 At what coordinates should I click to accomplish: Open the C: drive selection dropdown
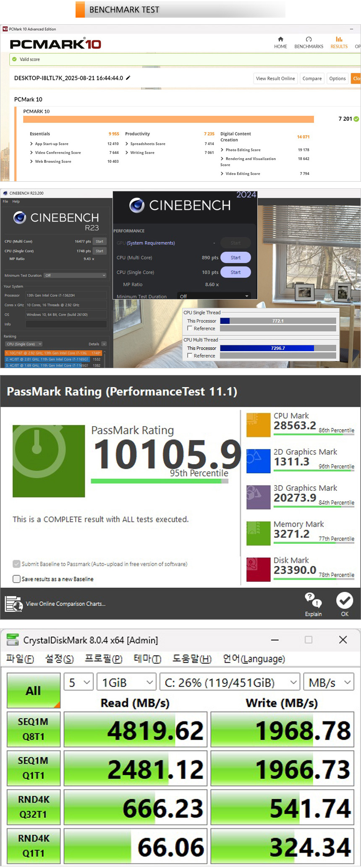click(x=230, y=683)
